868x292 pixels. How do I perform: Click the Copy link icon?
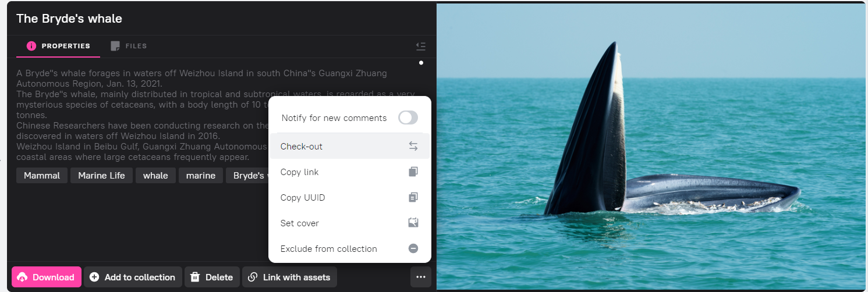(x=413, y=172)
